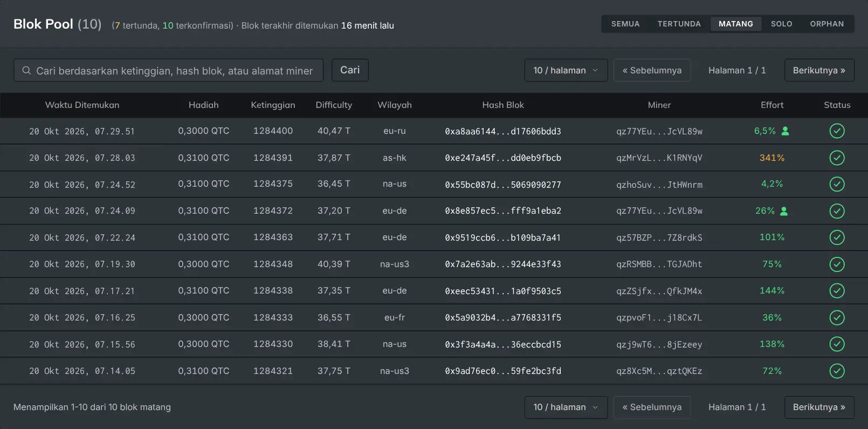
Task: Open block hash 0xa8aa6144...d17606bdd3
Action: 503,131
